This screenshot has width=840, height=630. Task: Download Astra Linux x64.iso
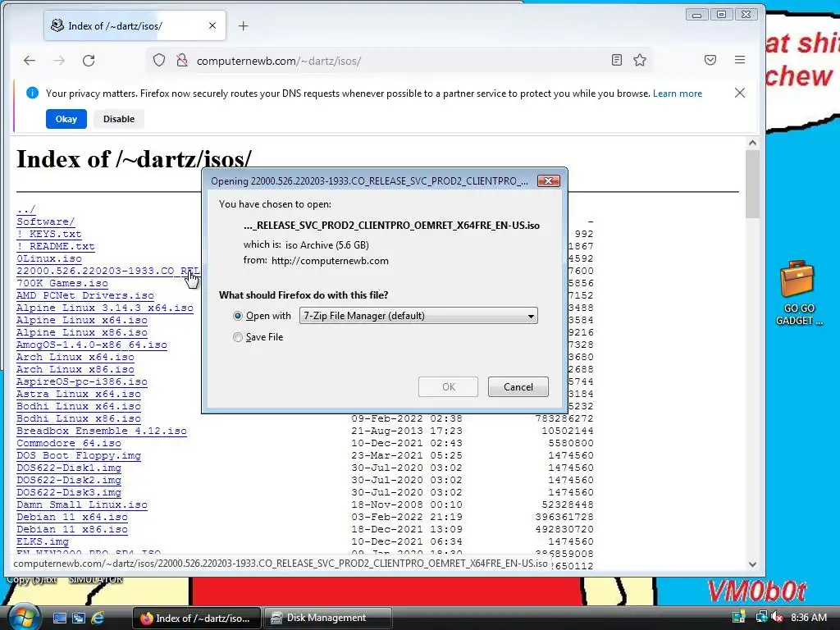(x=78, y=394)
